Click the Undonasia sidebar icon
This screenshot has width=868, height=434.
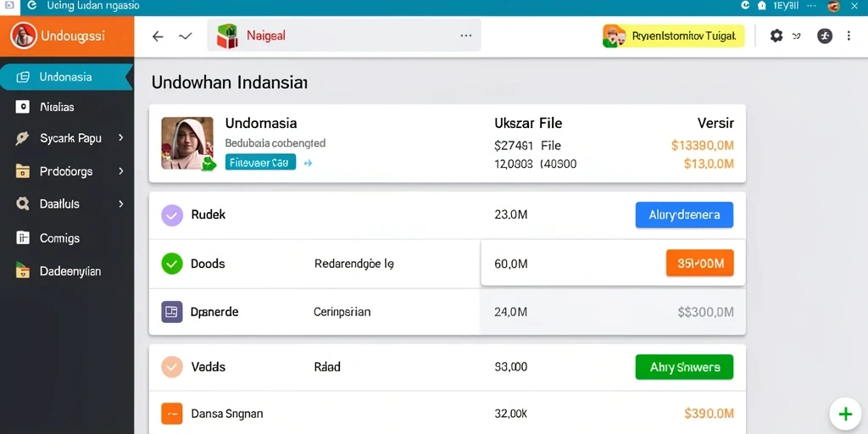23,77
